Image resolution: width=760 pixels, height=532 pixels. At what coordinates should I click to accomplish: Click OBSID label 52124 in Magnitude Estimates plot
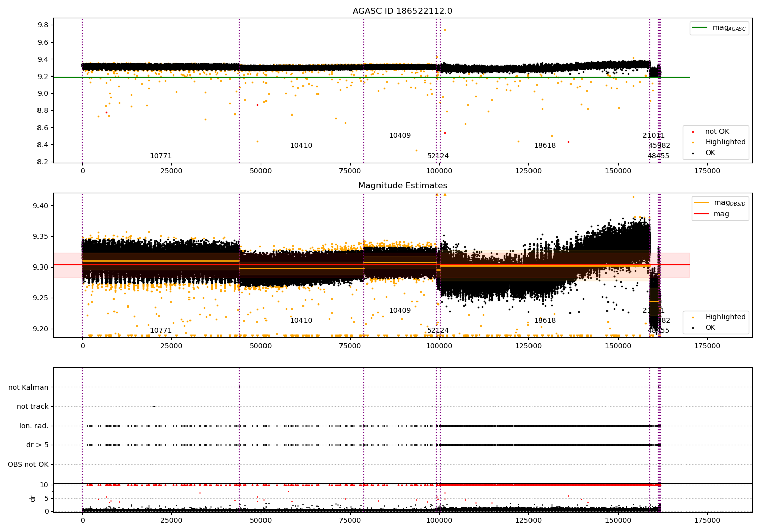pos(438,331)
